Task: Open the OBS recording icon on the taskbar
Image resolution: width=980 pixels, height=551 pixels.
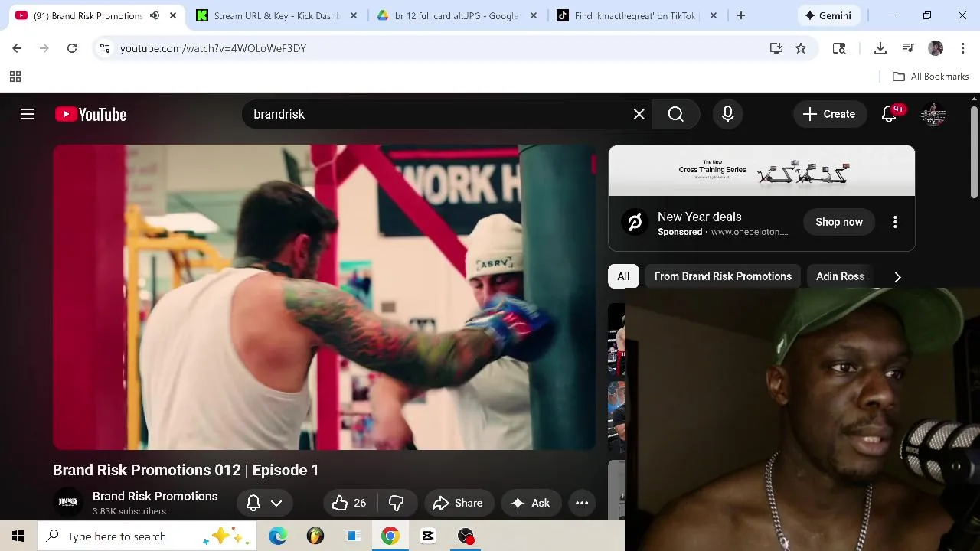Action: coord(465,536)
